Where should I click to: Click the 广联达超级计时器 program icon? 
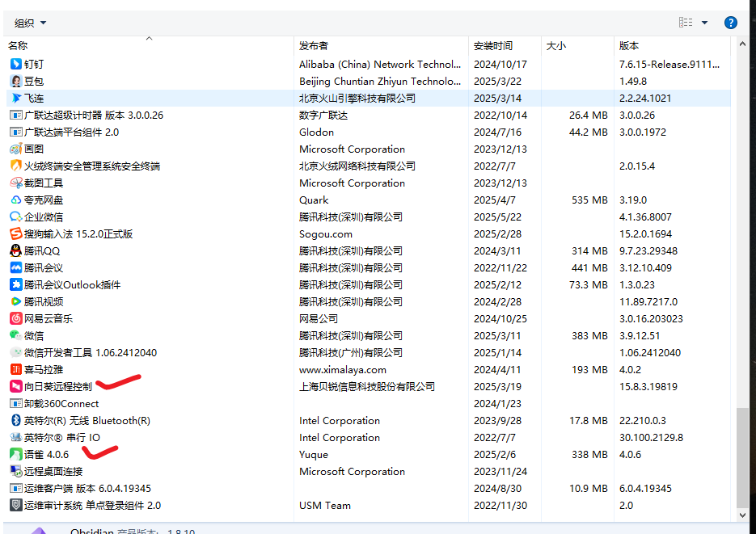click(x=16, y=115)
